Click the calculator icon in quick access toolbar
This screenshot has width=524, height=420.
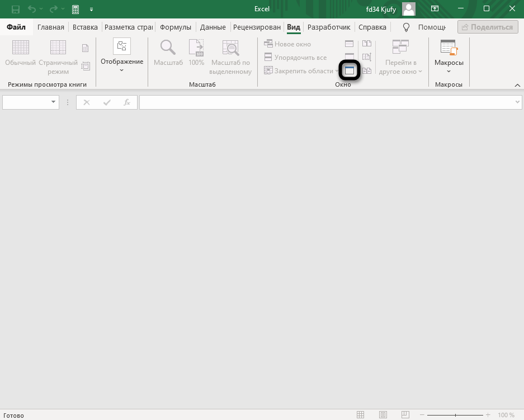(75, 10)
